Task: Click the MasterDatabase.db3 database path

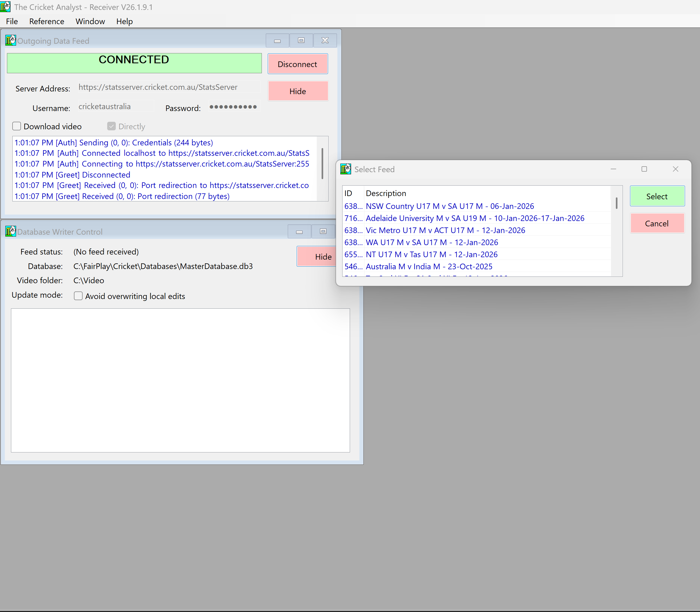Action: [163, 266]
